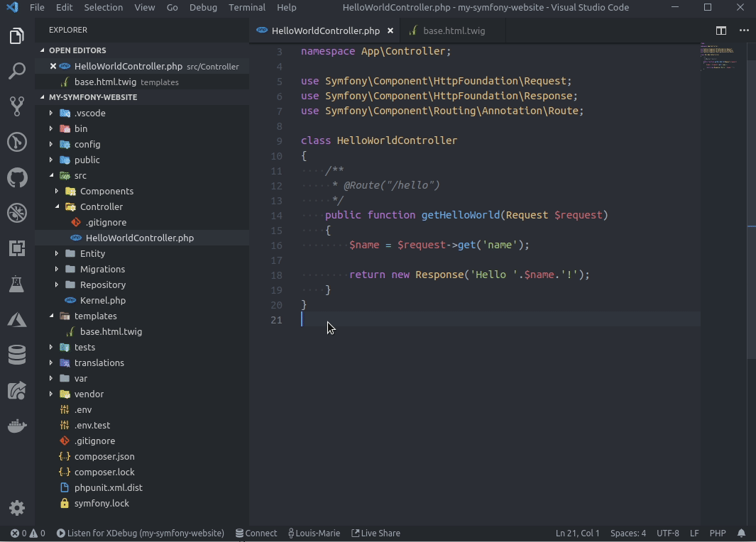Viewport: 756px width, 542px height.
Task: Open the Extensions view in activity bar
Action: pyautogui.click(x=17, y=248)
